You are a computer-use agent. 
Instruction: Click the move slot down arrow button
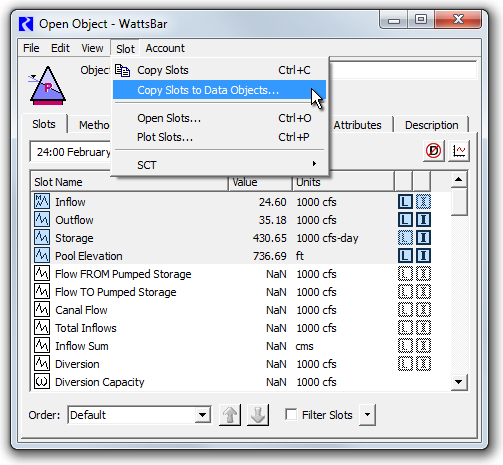[x=258, y=415]
